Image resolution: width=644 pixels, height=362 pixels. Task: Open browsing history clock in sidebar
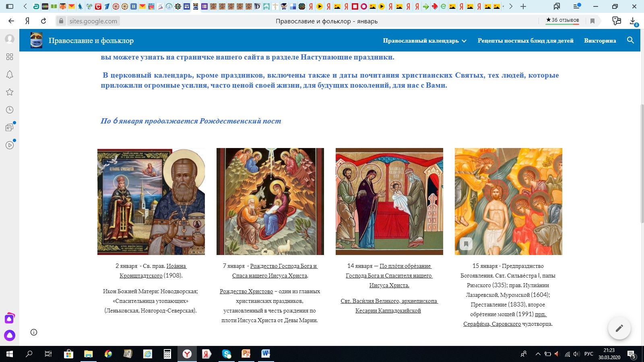click(x=10, y=110)
